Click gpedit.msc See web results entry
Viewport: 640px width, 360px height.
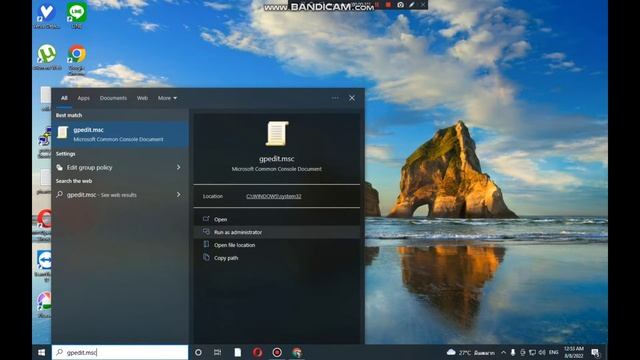(120, 195)
